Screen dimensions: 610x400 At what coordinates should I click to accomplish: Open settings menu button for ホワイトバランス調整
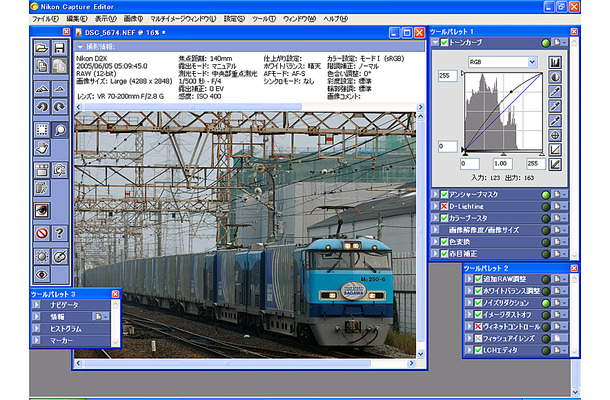pos(560,291)
